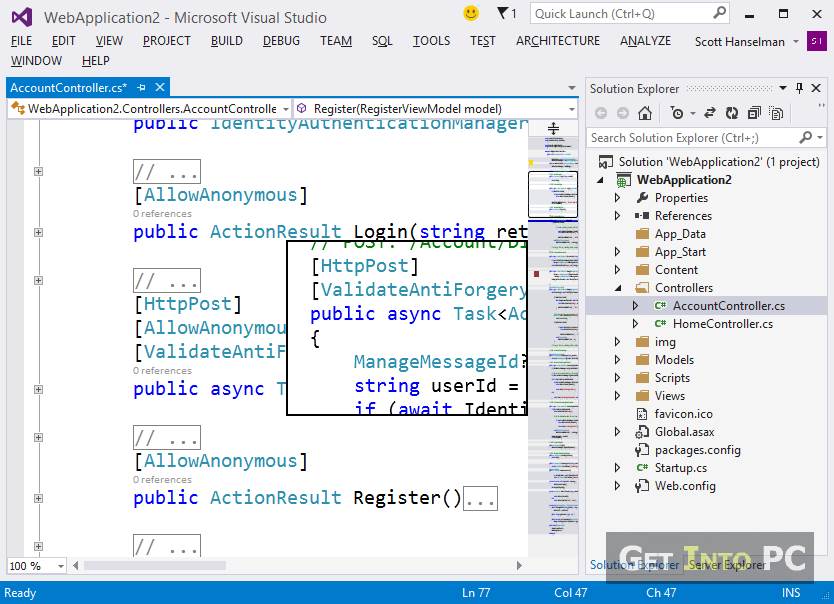Click the pin icon on AccountController.cs tab

(x=141, y=87)
